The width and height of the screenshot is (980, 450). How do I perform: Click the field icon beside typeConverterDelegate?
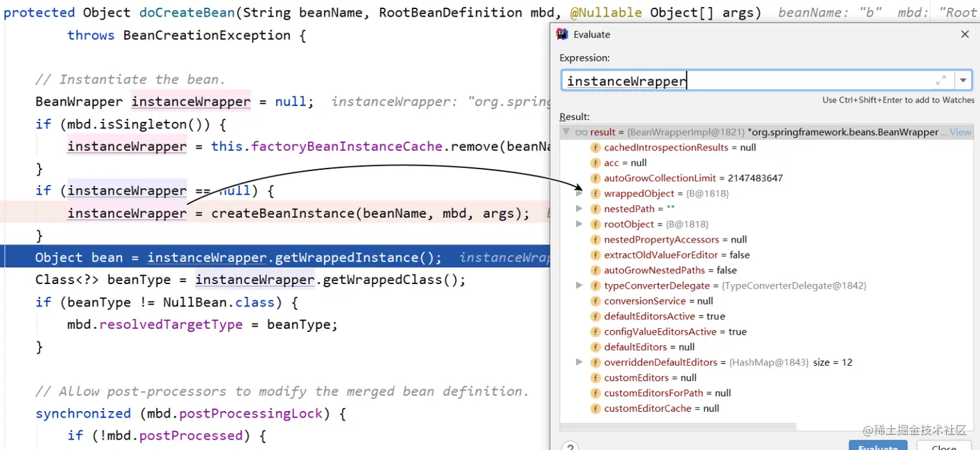click(x=595, y=285)
